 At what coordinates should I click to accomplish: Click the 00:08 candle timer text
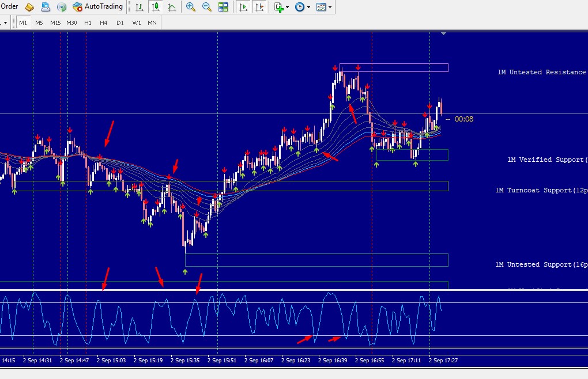click(464, 119)
